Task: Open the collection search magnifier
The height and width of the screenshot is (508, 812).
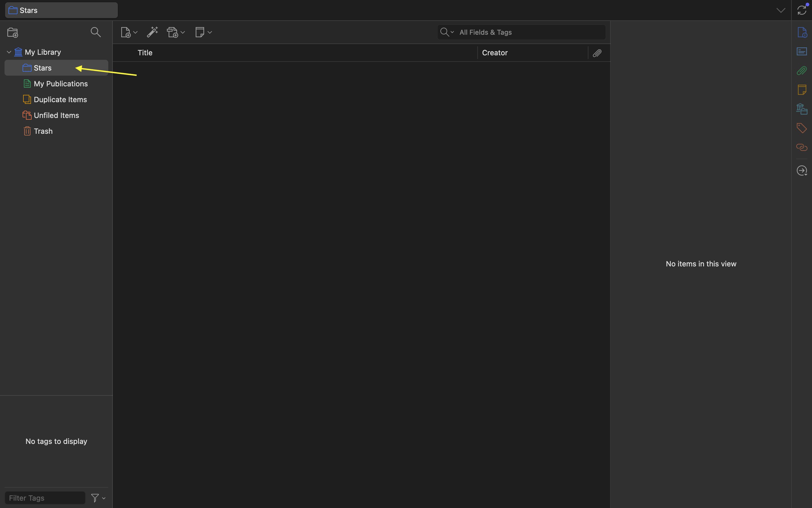Action: (96, 32)
